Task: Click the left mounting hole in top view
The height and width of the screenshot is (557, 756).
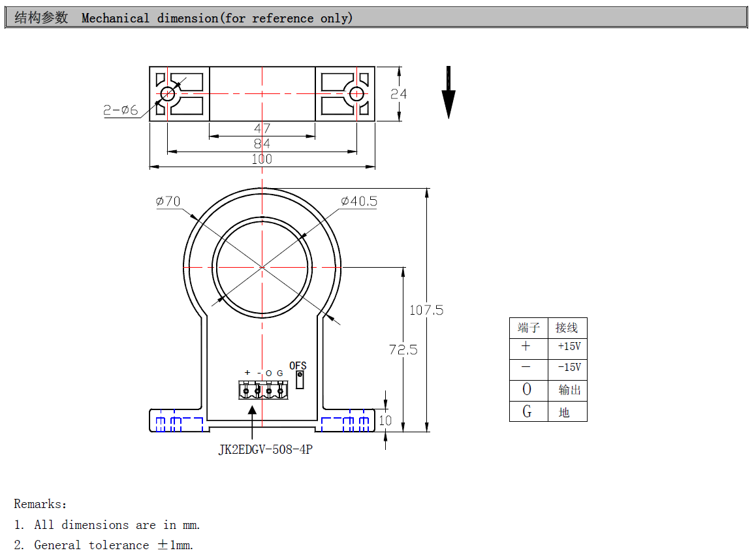Action: coord(168,93)
